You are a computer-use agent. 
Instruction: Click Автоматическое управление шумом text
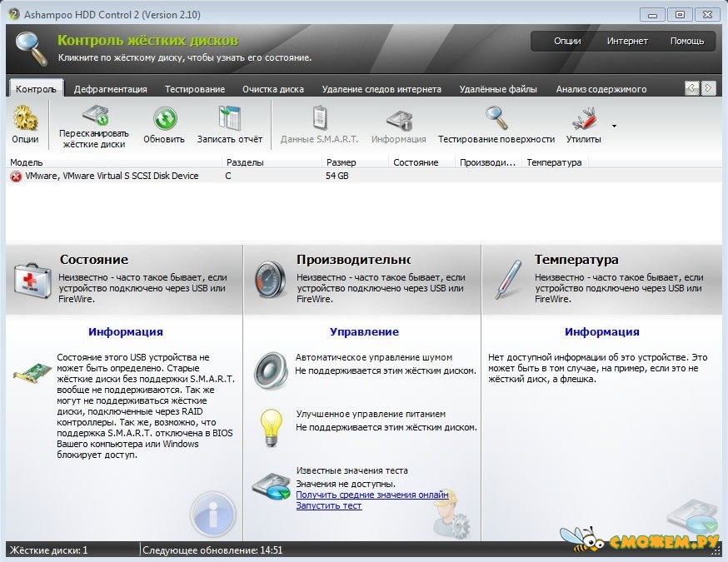point(374,357)
